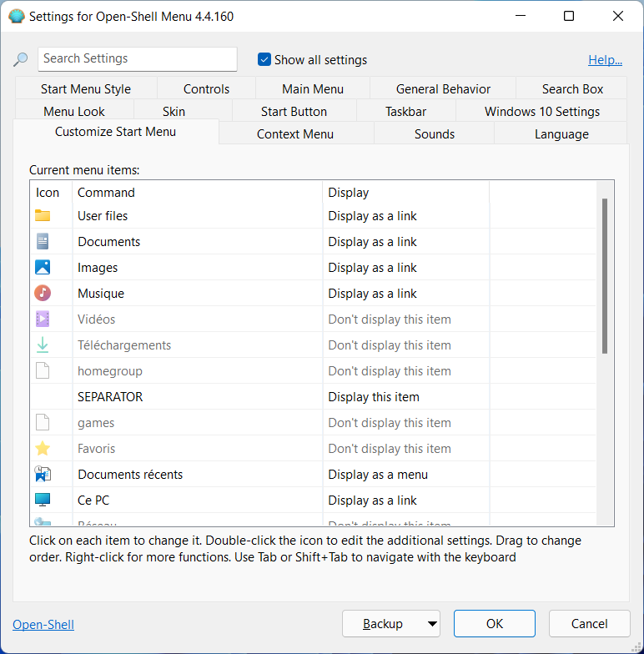Select the Favoris star icon
Viewport: 644px width, 654px height.
(x=43, y=449)
